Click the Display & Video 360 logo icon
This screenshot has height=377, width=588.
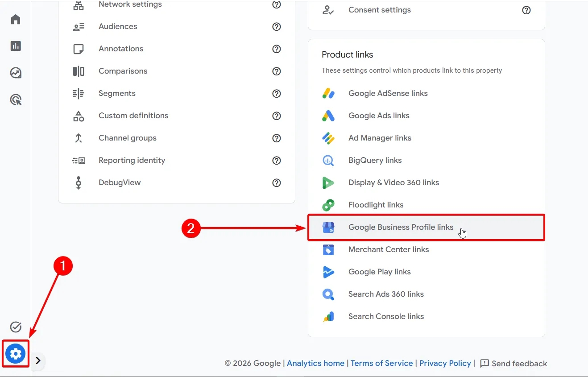tap(328, 183)
